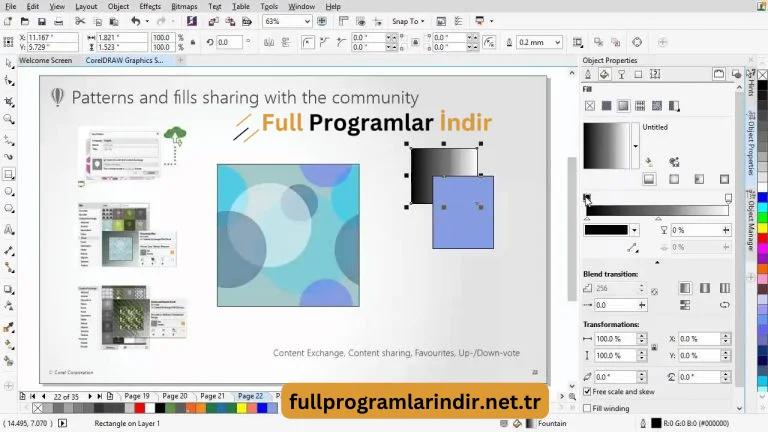Select the Round corner type button
768x432 pixels.
308,42
